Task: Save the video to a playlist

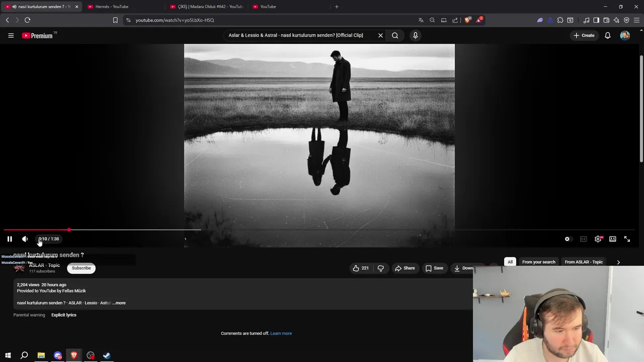Action: tap(434, 268)
